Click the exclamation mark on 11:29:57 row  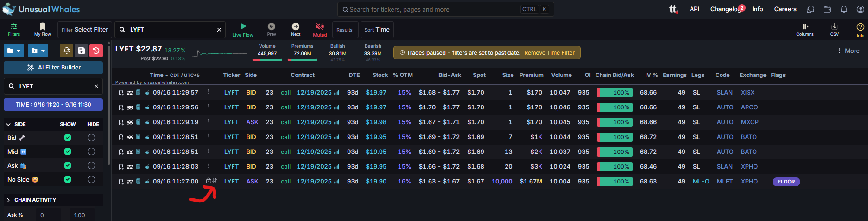point(209,92)
